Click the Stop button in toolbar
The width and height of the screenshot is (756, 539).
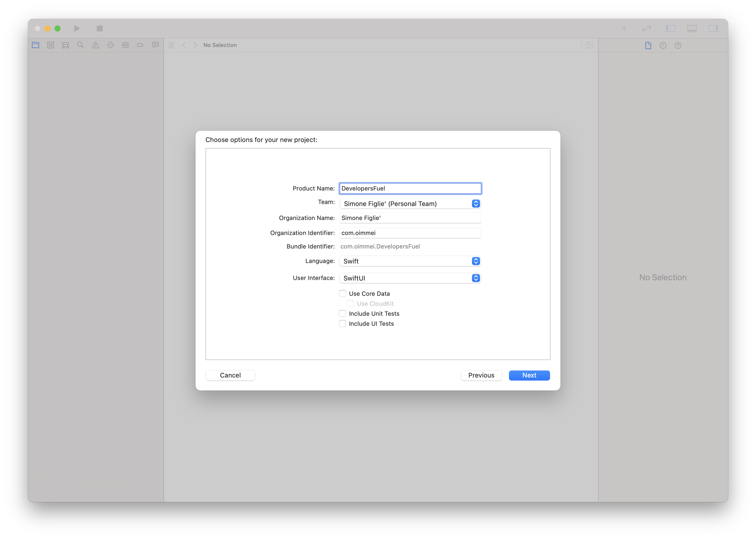click(99, 28)
